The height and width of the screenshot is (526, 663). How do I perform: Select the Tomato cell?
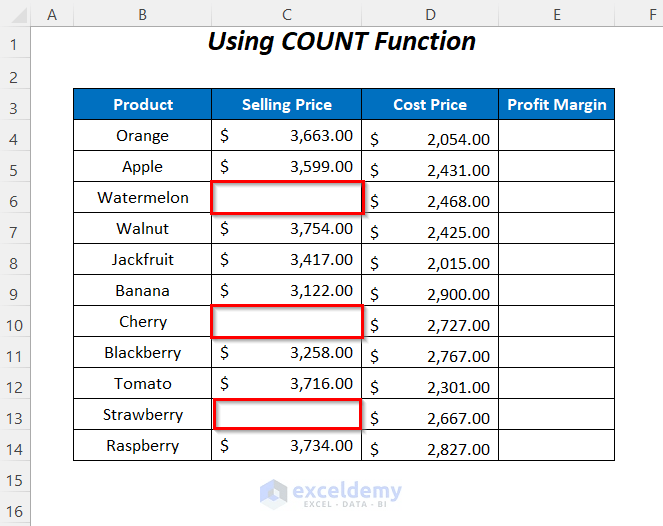pos(142,384)
